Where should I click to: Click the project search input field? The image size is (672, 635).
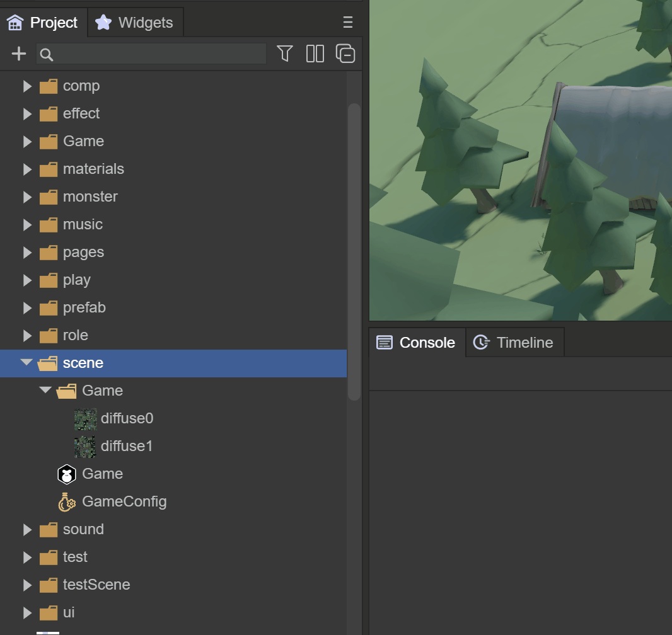158,54
